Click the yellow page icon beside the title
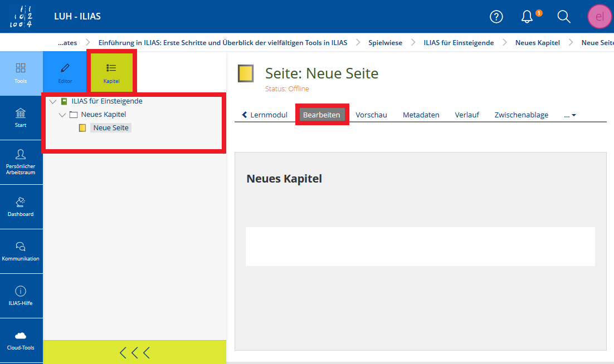614x364 pixels. click(x=246, y=73)
